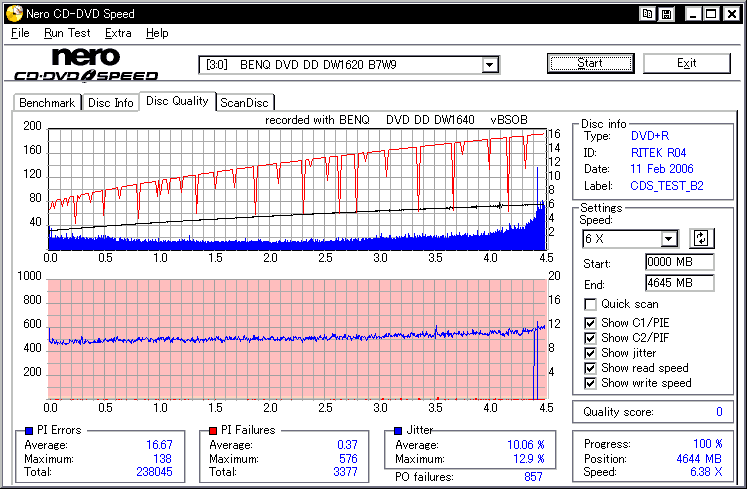
Task: Switch to the ScanDisc tab
Action: pos(245,102)
